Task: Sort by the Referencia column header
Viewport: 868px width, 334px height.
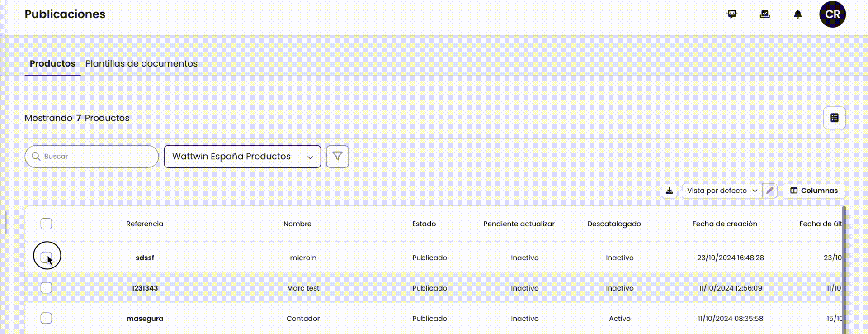Action: [x=145, y=224]
